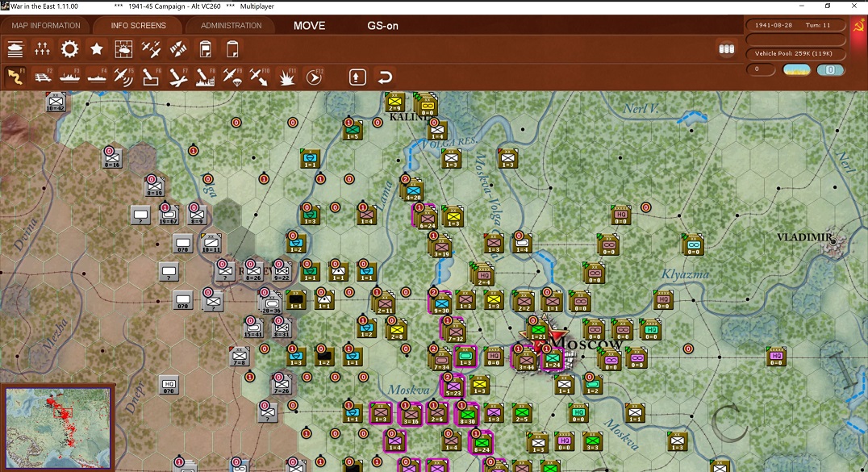This screenshot has height=472, width=868.
Task: Select F11 explosion build fort icon
Action: 286,77
